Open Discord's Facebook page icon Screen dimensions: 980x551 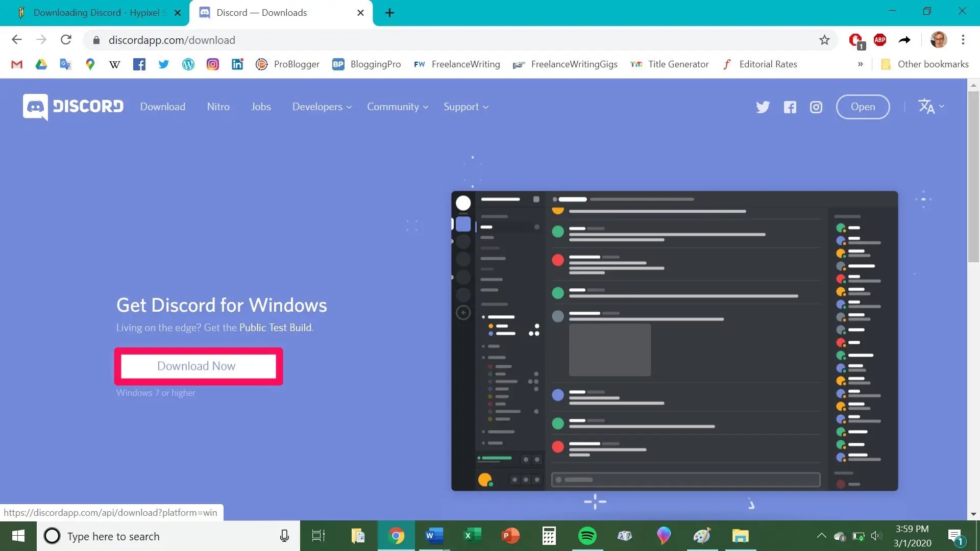click(x=790, y=107)
